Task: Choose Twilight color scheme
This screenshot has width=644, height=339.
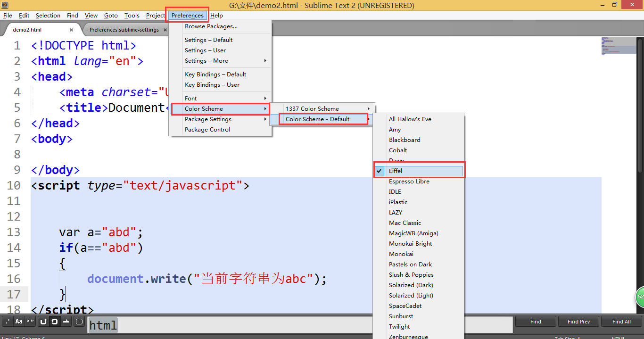Action: [x=419, y=327]
